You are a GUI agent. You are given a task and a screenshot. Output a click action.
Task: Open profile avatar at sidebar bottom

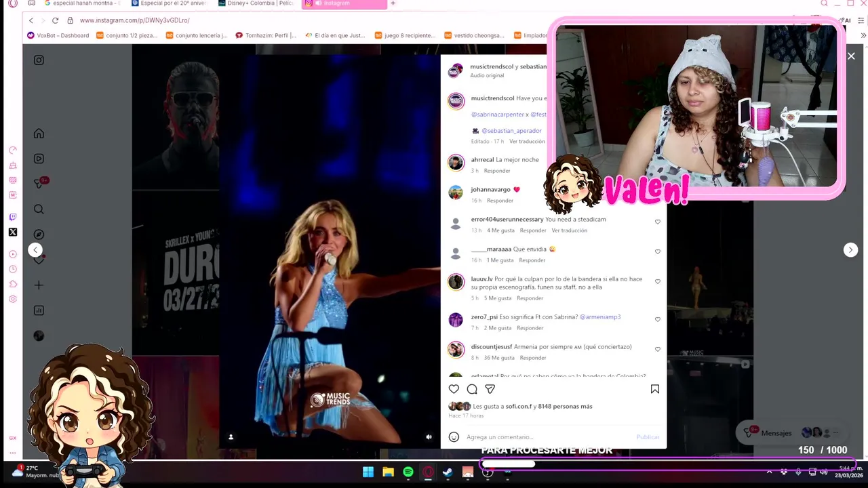pos(39,335)
